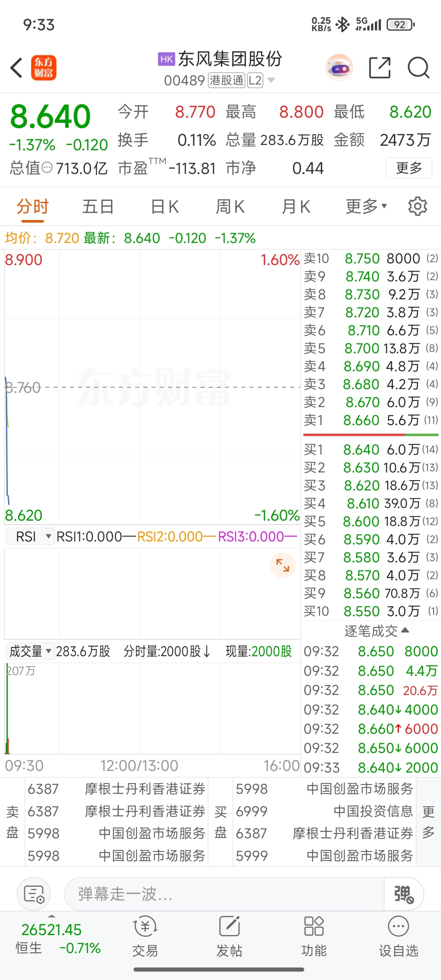Tap the 09:33 8.640 2000 trade
This screenshot has width=441, height=980.
pos(371,768)
